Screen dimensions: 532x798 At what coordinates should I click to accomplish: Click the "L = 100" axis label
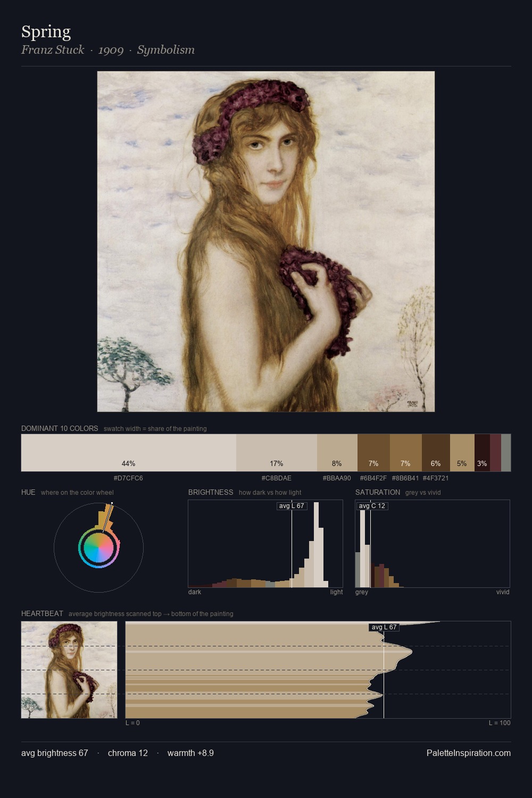pos(500,723)
